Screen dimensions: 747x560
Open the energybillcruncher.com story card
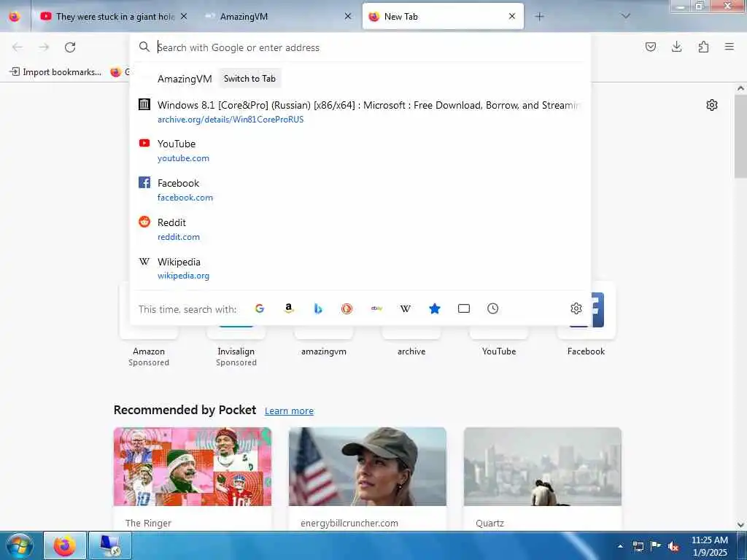(x=368, y=478)
